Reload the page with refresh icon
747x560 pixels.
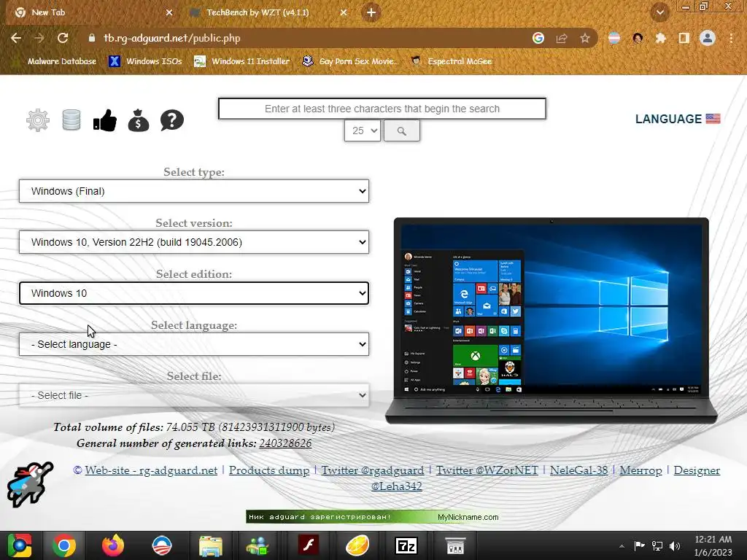coord(63,38)
